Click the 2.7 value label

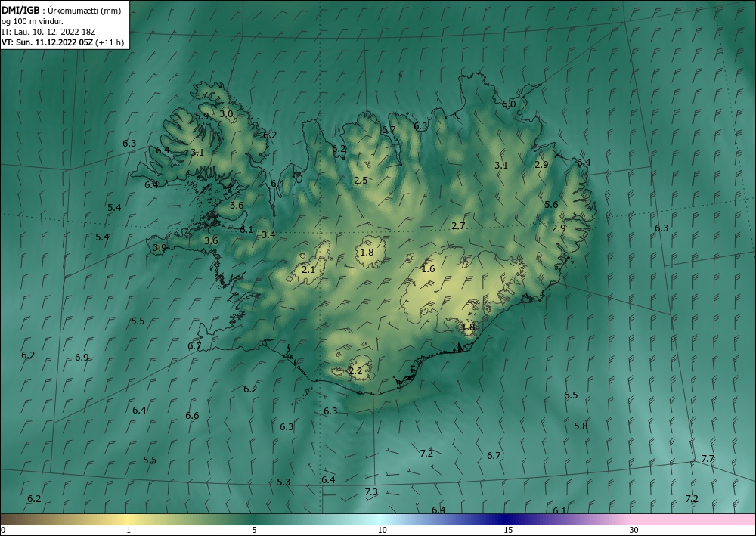tap(459, 225)
